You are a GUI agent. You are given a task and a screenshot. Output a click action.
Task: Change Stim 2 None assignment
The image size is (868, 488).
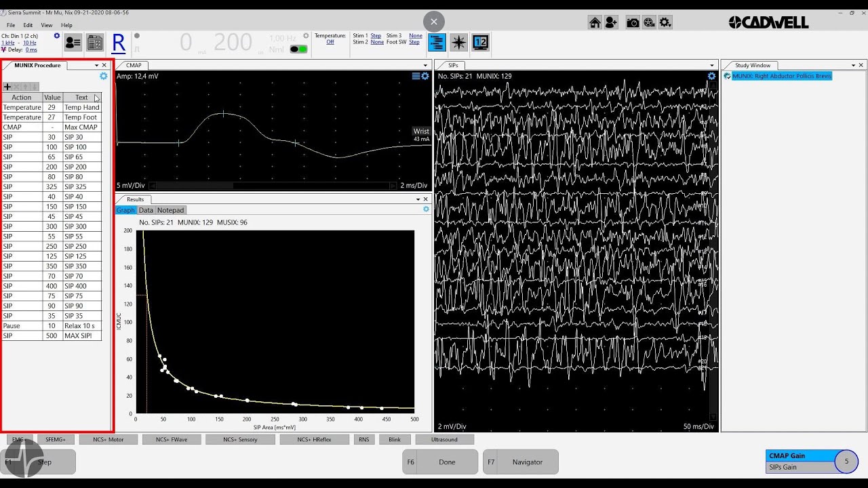pyautogui.click(x=377, y=42)
